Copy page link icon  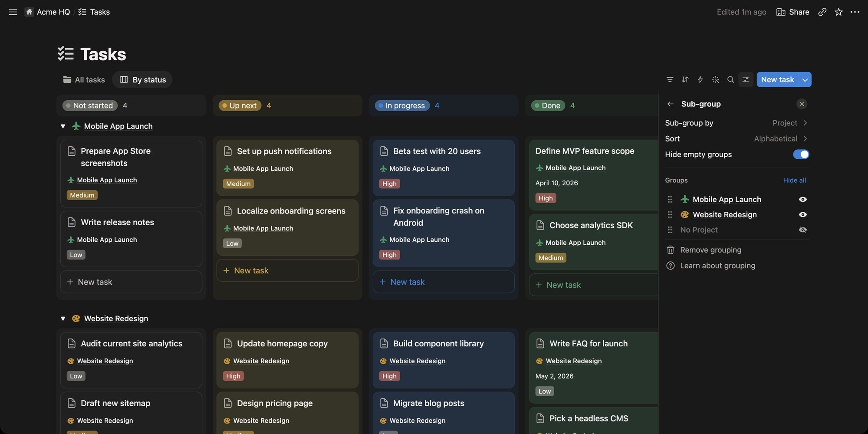822,12
